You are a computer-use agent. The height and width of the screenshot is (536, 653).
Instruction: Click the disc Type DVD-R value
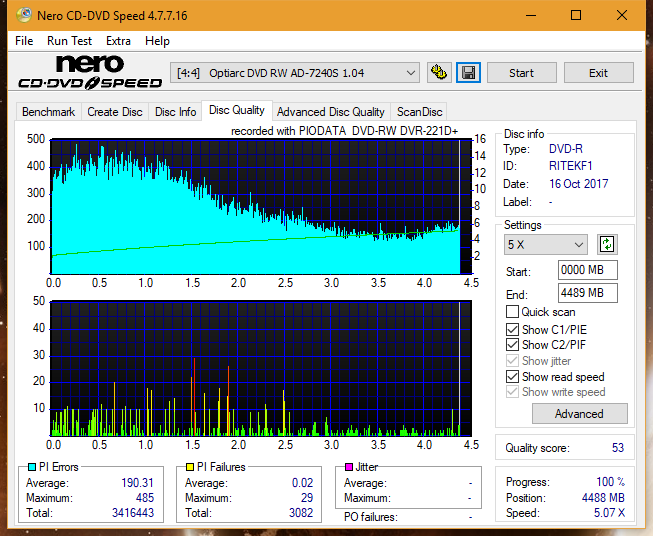(x=566, y=149)
